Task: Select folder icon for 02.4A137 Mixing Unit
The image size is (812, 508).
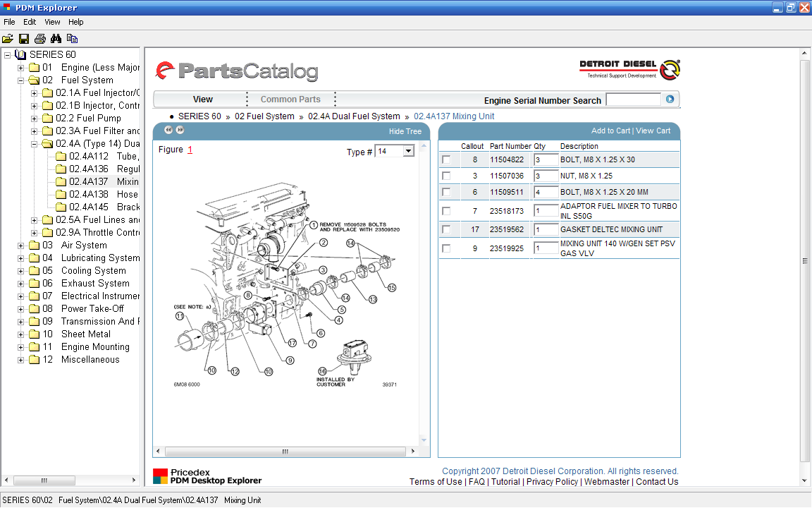Action: pos(61,181)
